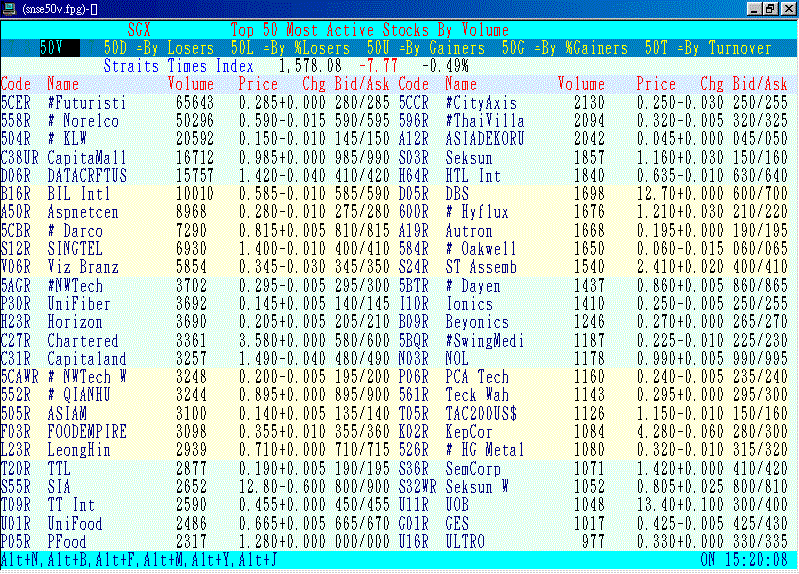This screenshot has height=574, width=799.
Task: Select the KepCor stock name
Action: click(469, 432)
